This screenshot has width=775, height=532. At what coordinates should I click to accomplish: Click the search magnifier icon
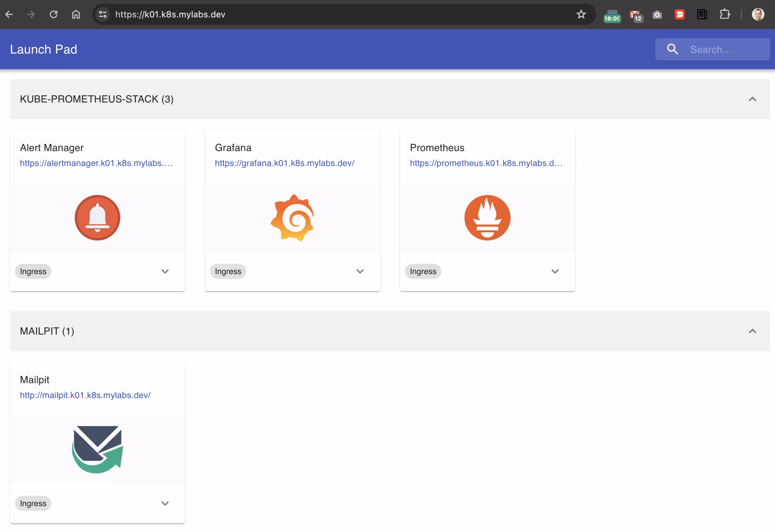click(672, 49)
